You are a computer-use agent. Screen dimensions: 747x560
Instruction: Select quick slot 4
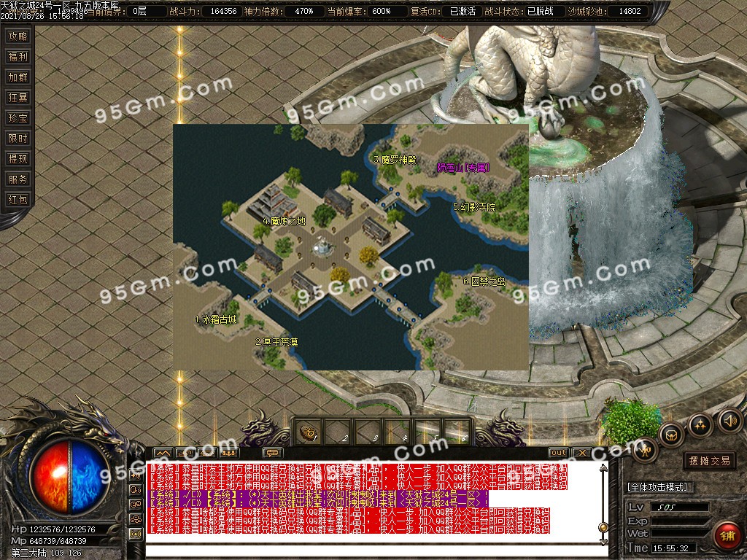click(x=398, y=432)
